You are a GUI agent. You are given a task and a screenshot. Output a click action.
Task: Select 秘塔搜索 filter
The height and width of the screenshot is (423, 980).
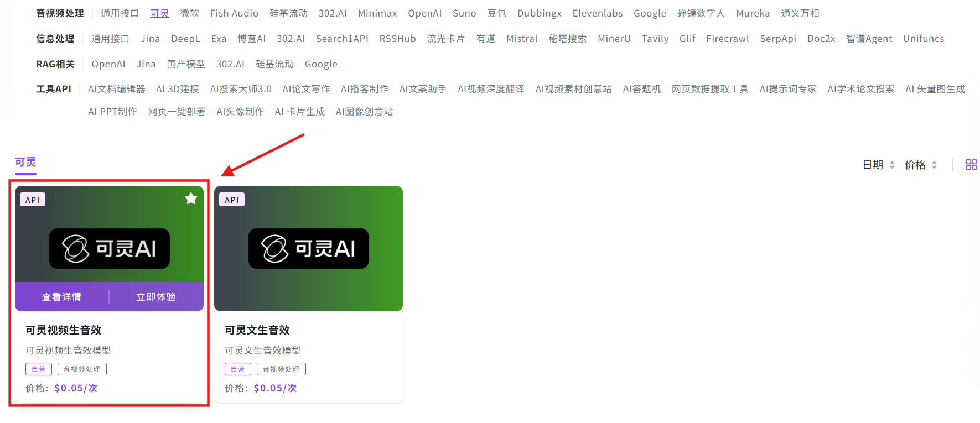(568, 39)
